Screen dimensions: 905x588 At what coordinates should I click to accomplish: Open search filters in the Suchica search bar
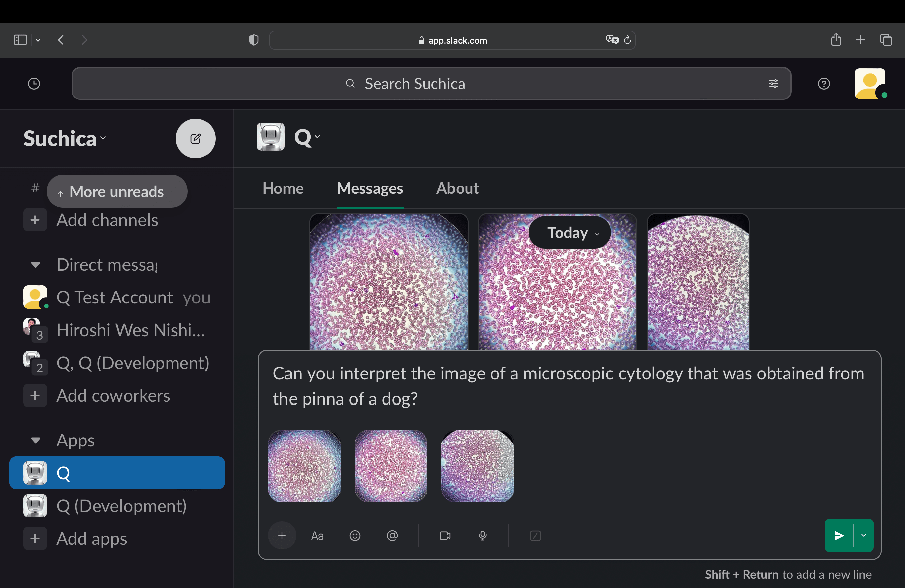(774, 83)
